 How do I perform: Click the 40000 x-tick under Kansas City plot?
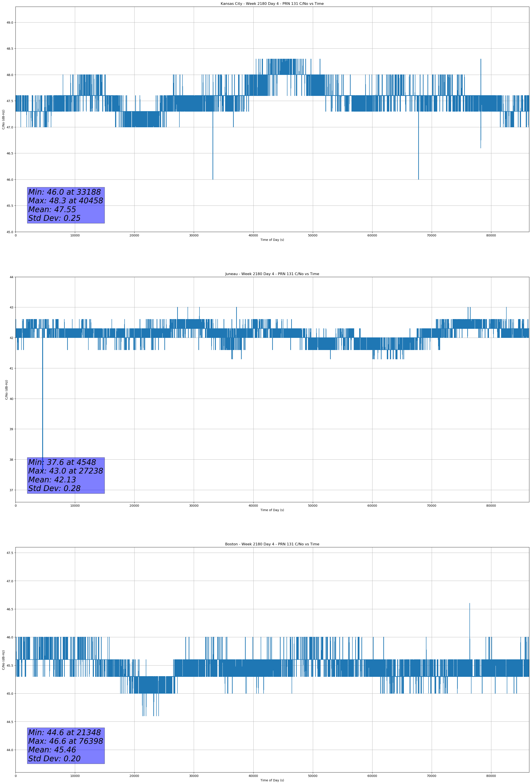click(x=253, y=236)
